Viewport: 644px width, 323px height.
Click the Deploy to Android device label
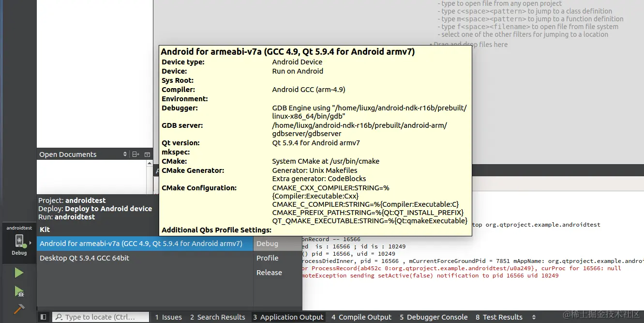[95, 209]
